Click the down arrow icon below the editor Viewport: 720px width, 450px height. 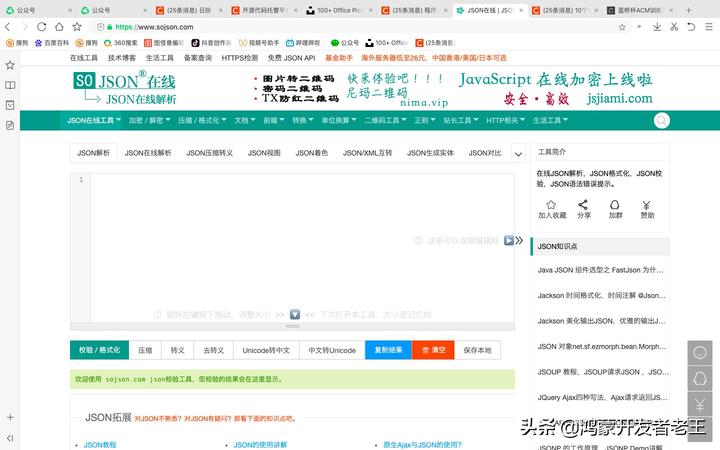(295, 315)
